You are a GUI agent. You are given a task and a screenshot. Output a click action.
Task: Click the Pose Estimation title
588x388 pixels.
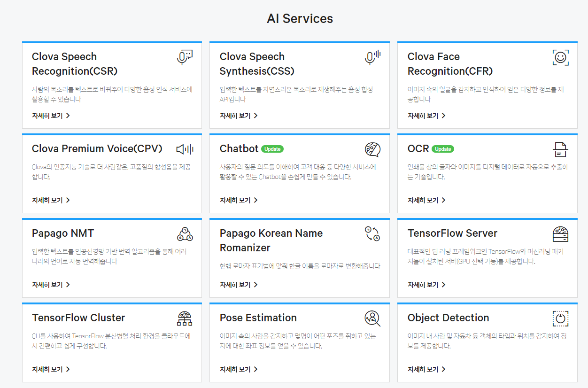click(258, 318)
